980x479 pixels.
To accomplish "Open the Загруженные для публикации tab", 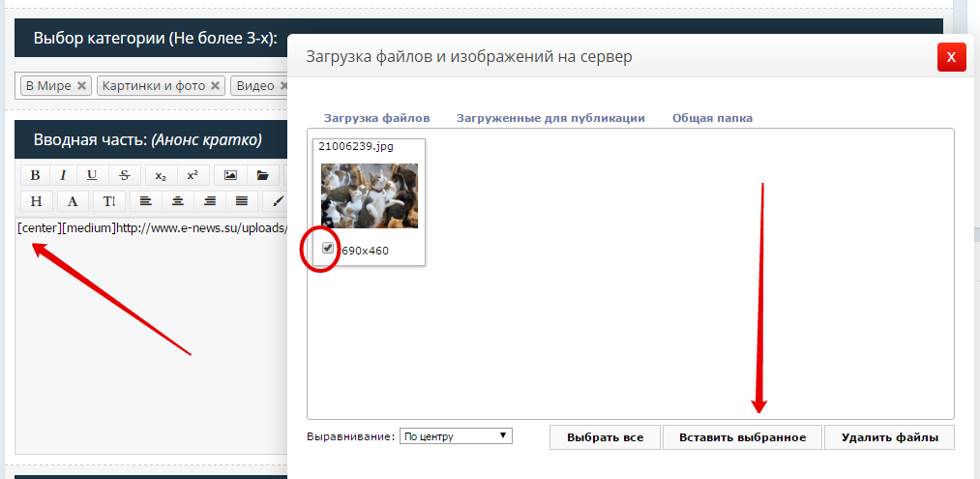I will [x=550, y=118].
